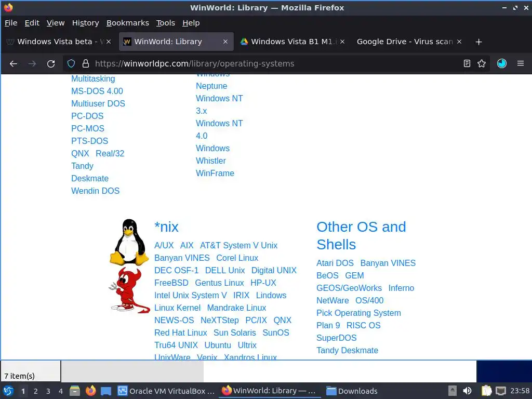
Task: Launch Firefox from taskbar quick launcher
Action: click(90, 391)
